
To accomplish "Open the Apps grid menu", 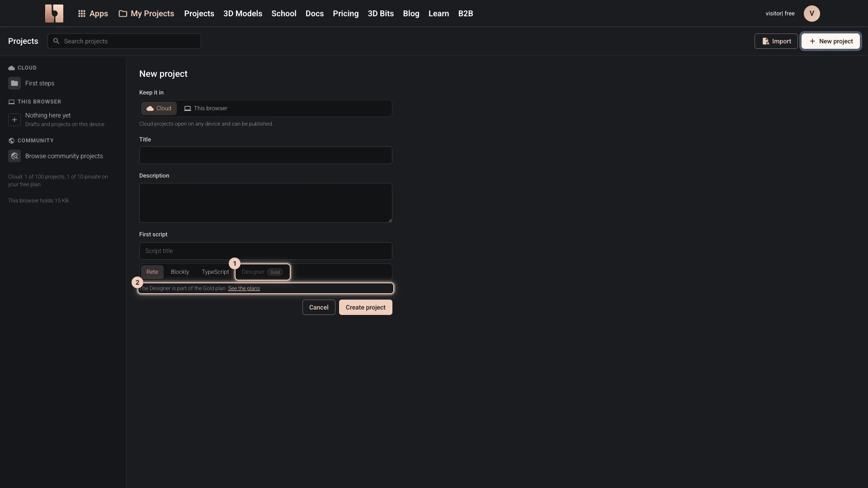I will tap(93, 14).
